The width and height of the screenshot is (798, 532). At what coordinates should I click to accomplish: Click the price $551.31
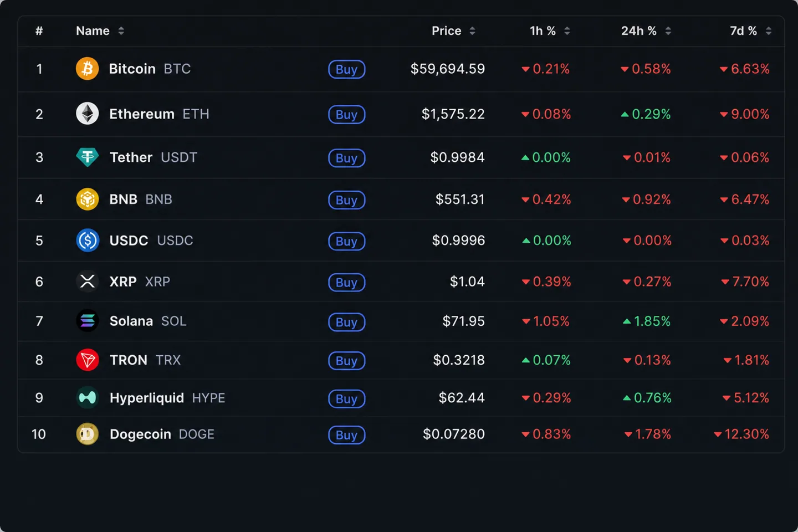point(460,199)
